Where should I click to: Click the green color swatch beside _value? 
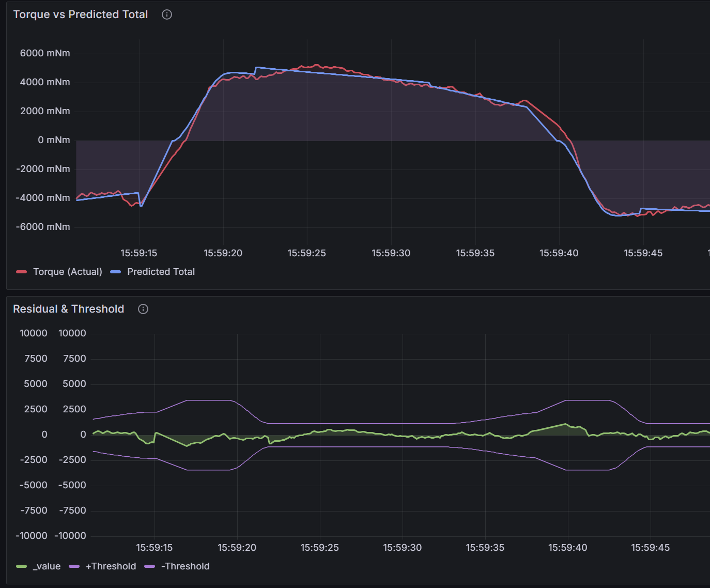pos(22,566)
